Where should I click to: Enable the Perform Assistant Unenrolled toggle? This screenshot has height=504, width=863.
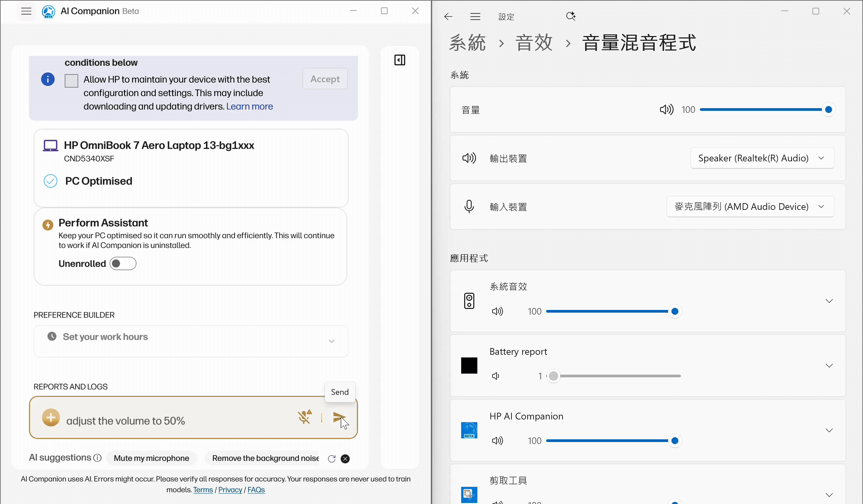click(x=123, y=263)
